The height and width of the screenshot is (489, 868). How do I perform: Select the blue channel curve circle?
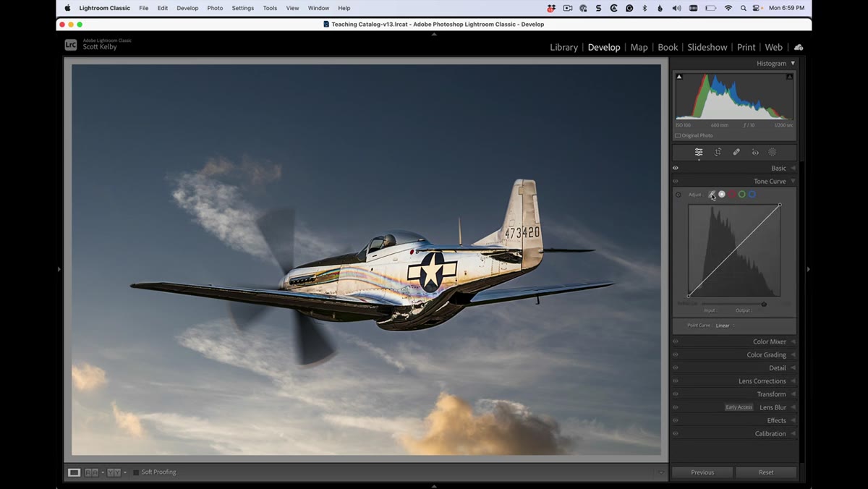click(752, 195)
